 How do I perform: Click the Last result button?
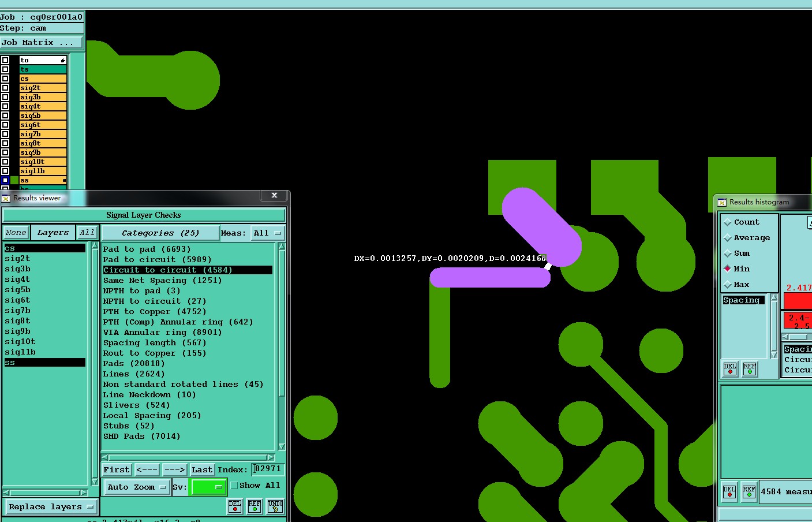pyautogui.click(x=202, y=469)
